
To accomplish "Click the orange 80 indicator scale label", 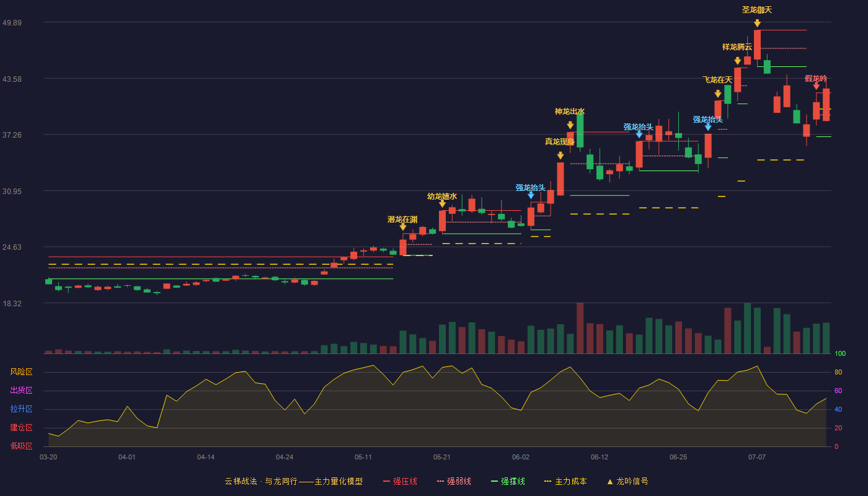I will pyautogui.click(x=838, y=373).
